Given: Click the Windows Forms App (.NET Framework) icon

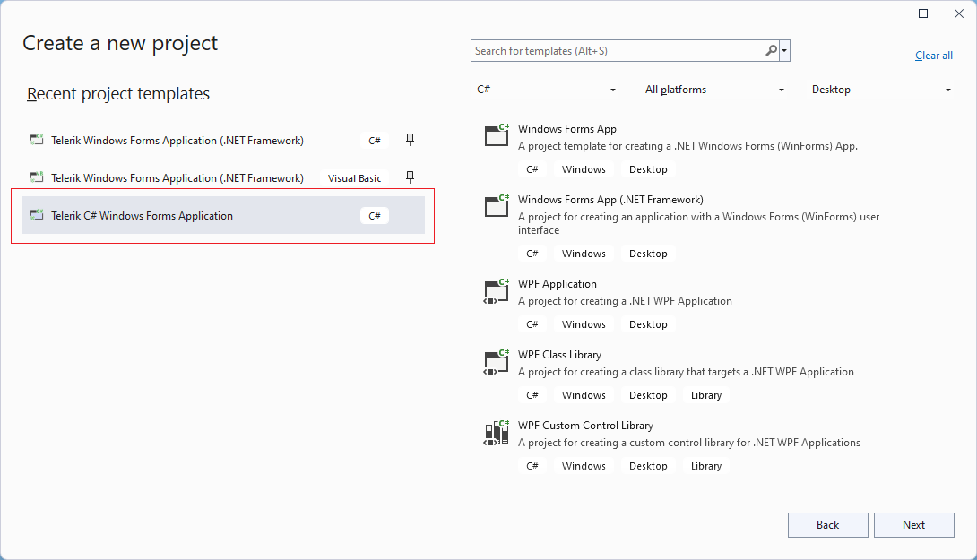Looking at the screenshot, I should pos(496,206).
